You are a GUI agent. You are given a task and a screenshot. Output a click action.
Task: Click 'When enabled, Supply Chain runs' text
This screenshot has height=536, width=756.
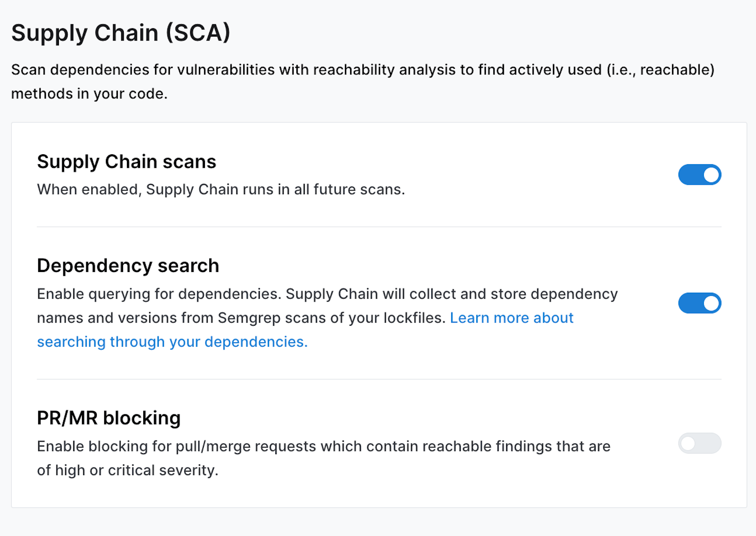[x=221, y=189]
